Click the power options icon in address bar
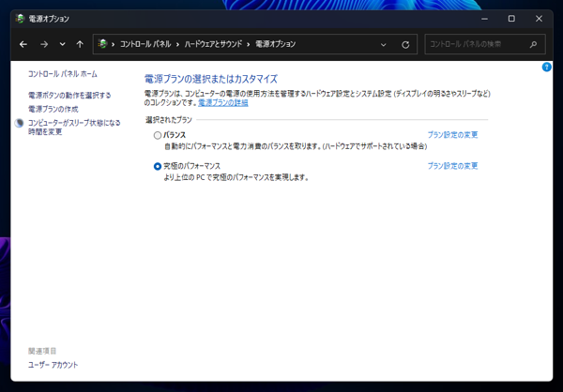 pyautogui.click(x=102, y=44)
